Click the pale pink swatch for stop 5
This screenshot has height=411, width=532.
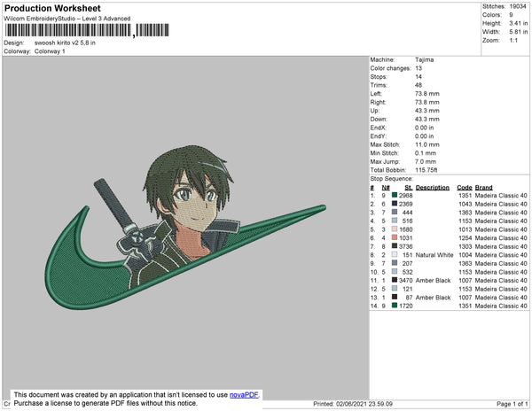point(395,229)
